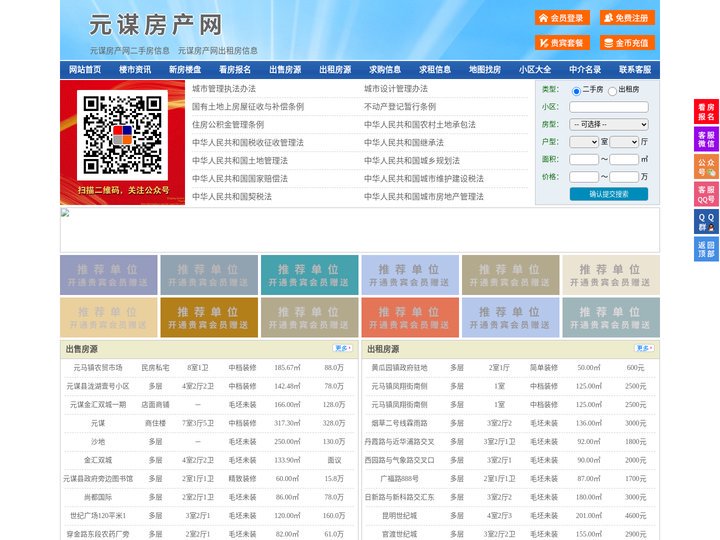Open 求租信息 navigation item
This screenshot has width=720, height=540.
pos(435,70)
